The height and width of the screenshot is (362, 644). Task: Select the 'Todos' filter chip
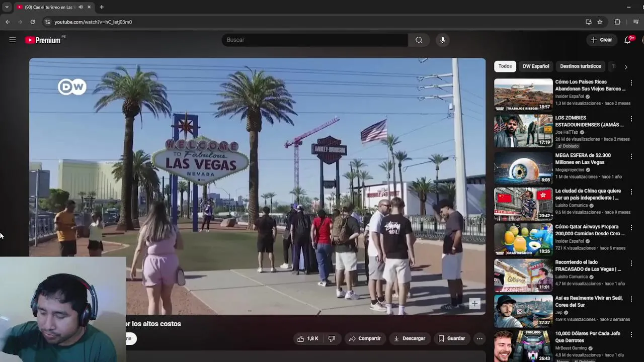pos(505,66)
